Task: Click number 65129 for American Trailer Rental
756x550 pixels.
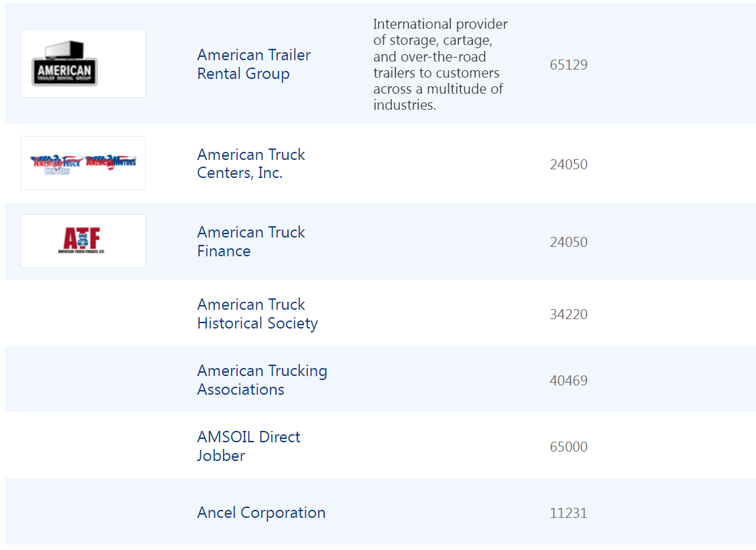Action: pyautogui.click(x=569, y=65)
